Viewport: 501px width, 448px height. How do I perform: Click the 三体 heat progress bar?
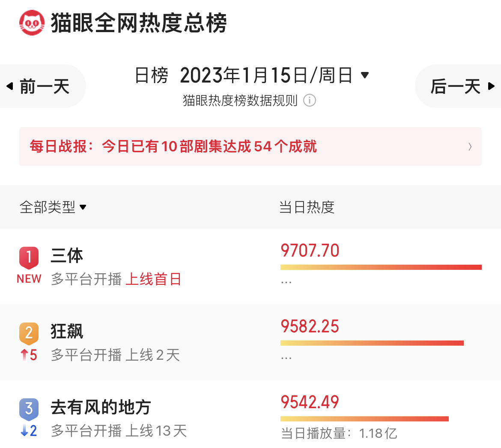(x=381, y=267)
